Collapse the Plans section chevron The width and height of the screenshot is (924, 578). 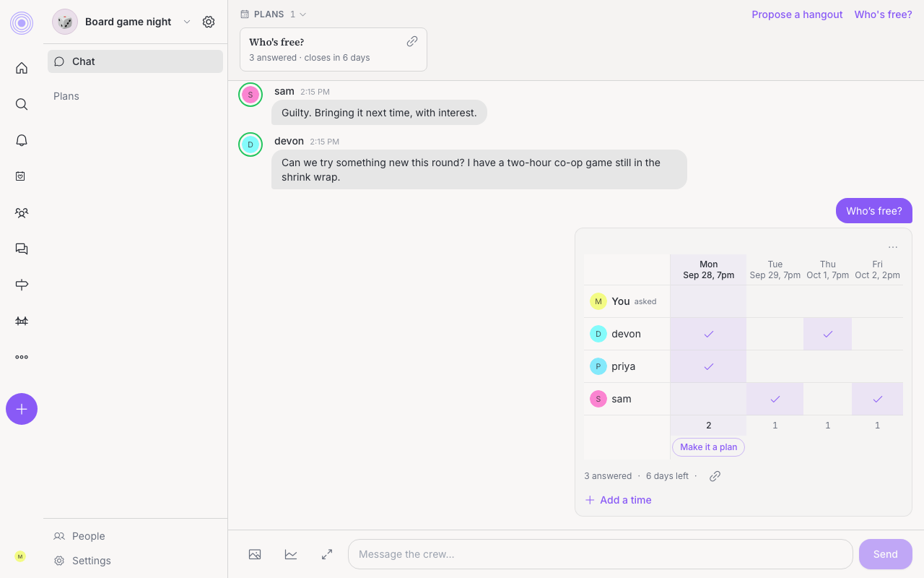[x=302, y=14]
